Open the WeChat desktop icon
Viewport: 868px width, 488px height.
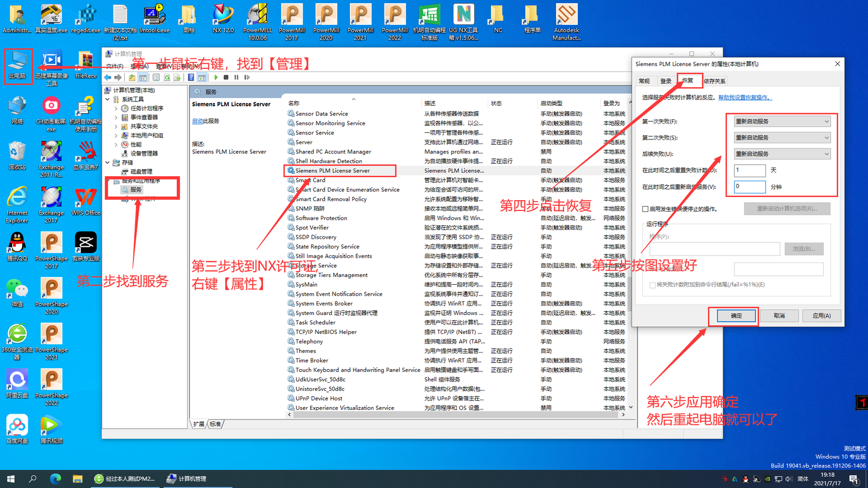point(17,293)
